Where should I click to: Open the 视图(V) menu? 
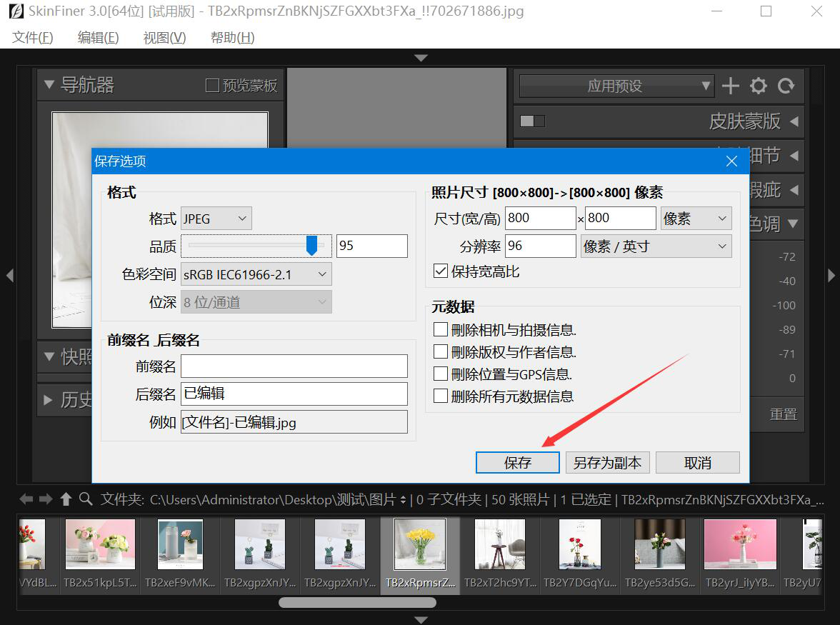[164, 38]
